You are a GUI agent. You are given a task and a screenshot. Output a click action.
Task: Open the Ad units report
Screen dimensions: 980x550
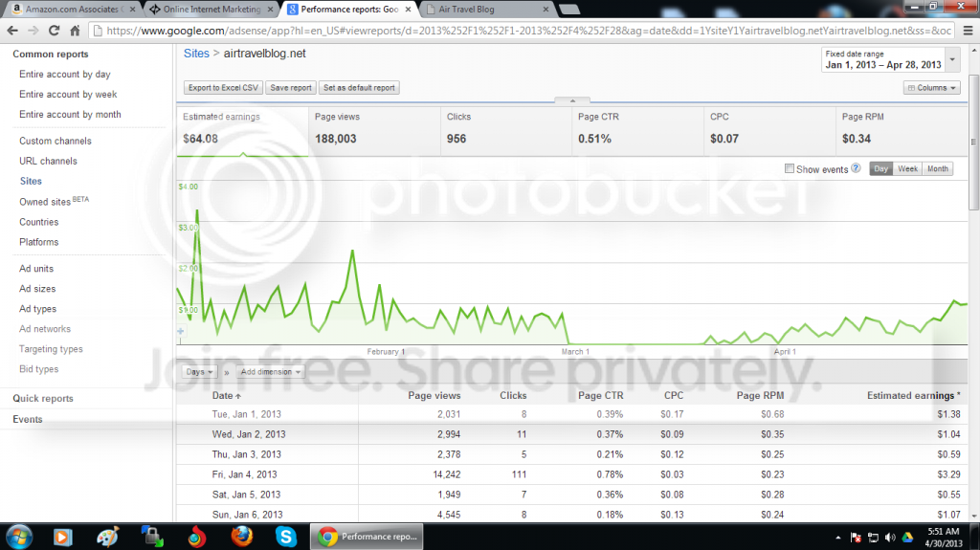pos(36,269)
